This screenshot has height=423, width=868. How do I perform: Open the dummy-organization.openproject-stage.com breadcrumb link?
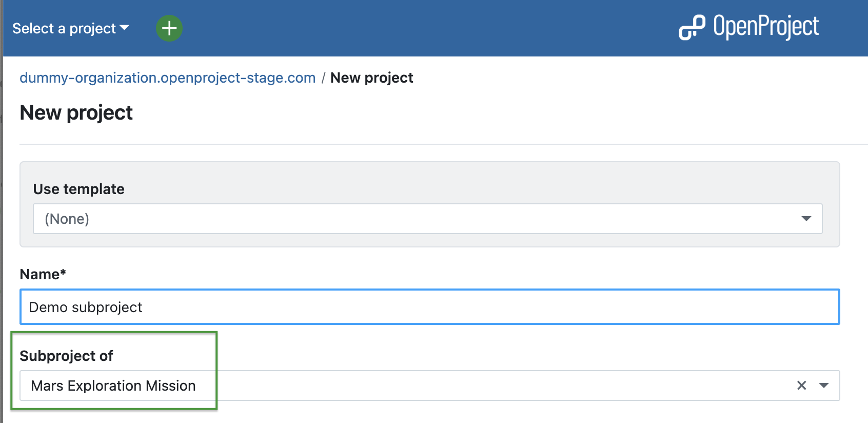tap(167, 78)
